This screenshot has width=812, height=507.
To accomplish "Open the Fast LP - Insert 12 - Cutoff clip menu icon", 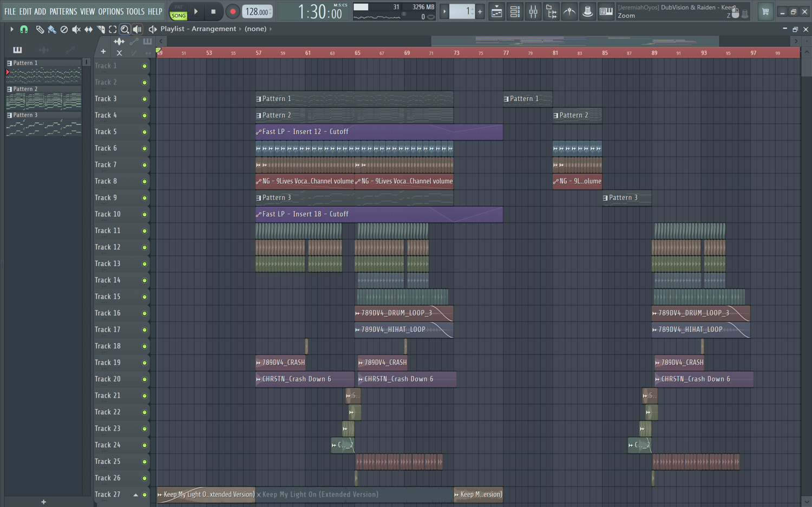I will pos(259,132).
